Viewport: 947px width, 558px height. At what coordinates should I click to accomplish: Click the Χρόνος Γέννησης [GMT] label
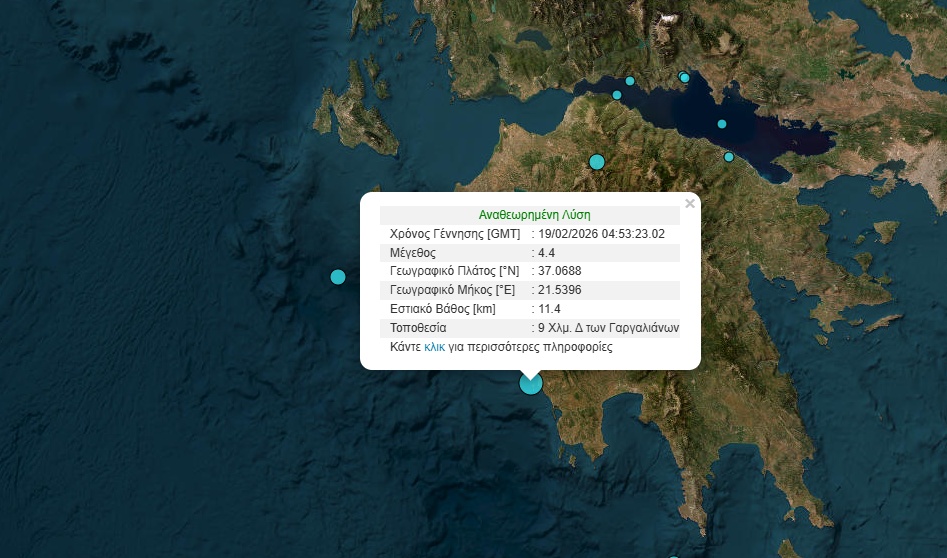point(454,234)
